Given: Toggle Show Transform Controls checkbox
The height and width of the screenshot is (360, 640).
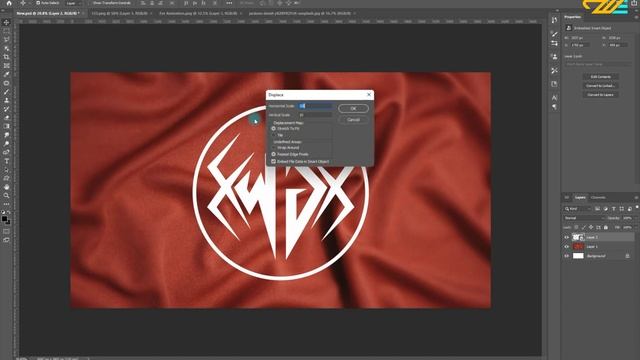Looking at the screenshot, I should point(91,3).
